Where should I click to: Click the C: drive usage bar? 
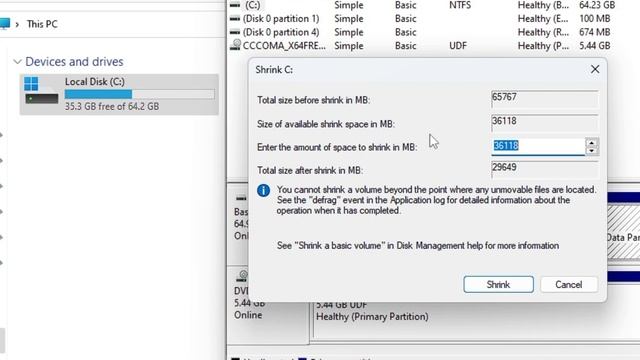[x=140, y=94]
